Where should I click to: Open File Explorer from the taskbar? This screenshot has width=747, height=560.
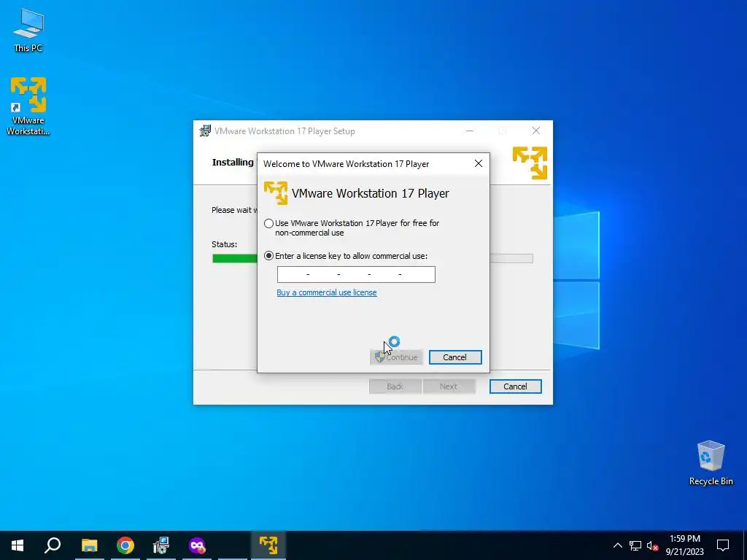(89, 545)
